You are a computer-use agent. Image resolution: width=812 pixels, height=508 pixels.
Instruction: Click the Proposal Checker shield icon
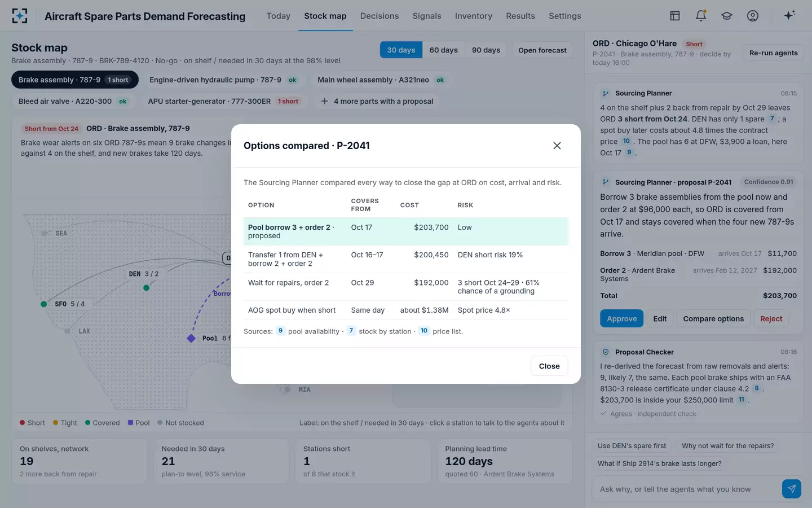click(606, 352)
